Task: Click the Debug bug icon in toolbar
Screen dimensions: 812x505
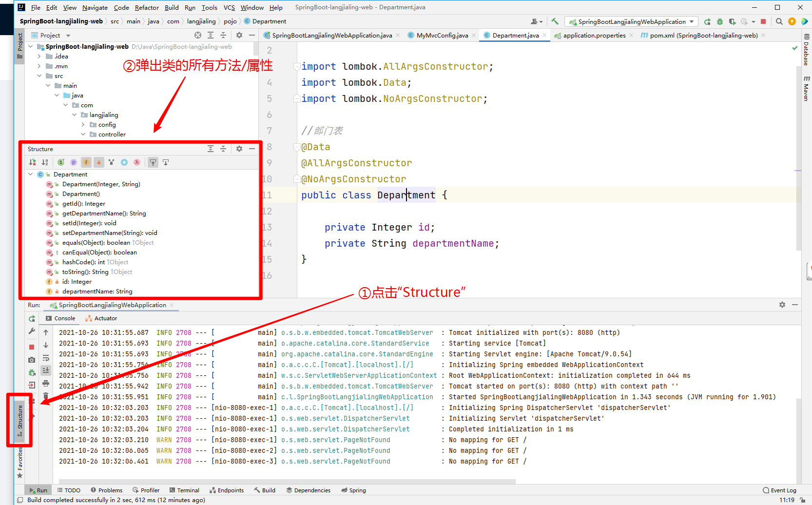Action: [720, 21]
